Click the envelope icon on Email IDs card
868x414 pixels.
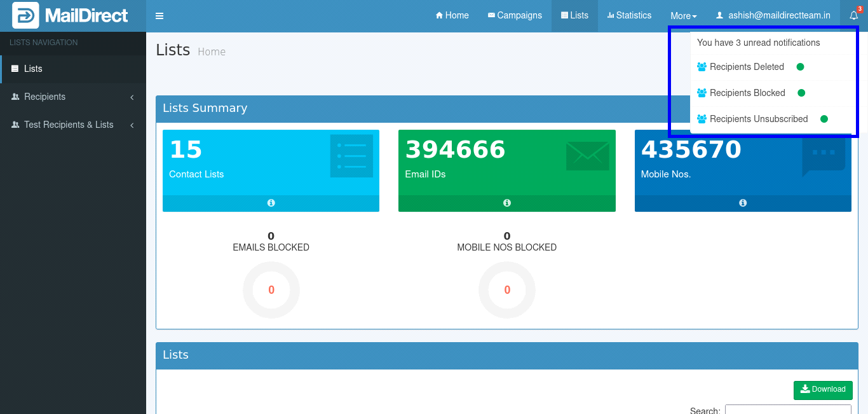(587, 156)
